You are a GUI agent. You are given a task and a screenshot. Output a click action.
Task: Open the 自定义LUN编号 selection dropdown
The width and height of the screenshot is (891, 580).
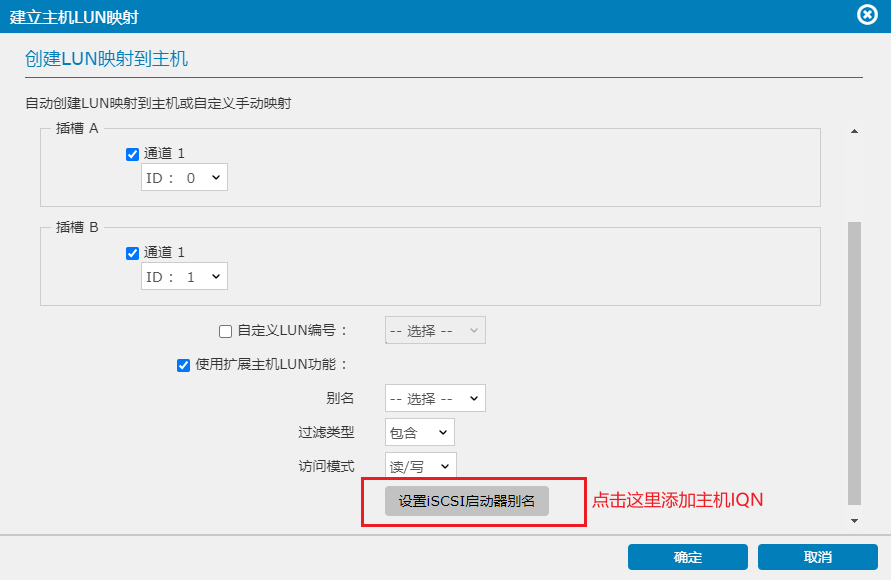(435, 331)
